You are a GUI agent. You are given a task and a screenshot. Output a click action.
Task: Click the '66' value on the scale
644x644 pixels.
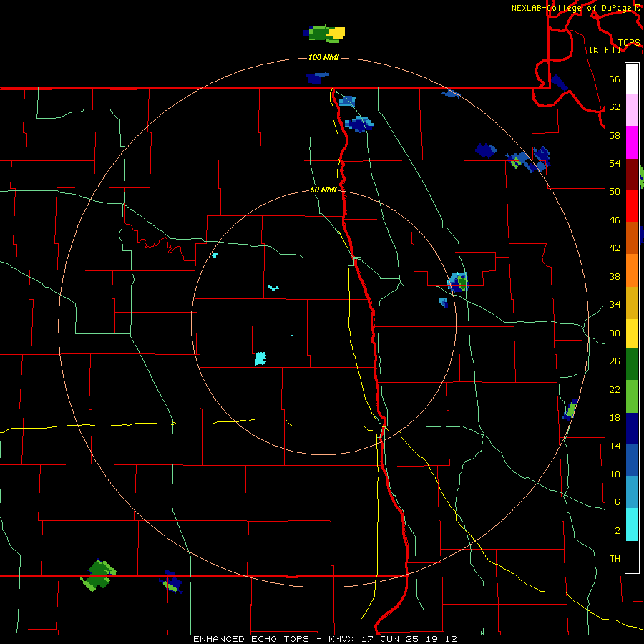pyautogui.click(x=615, y=79)
